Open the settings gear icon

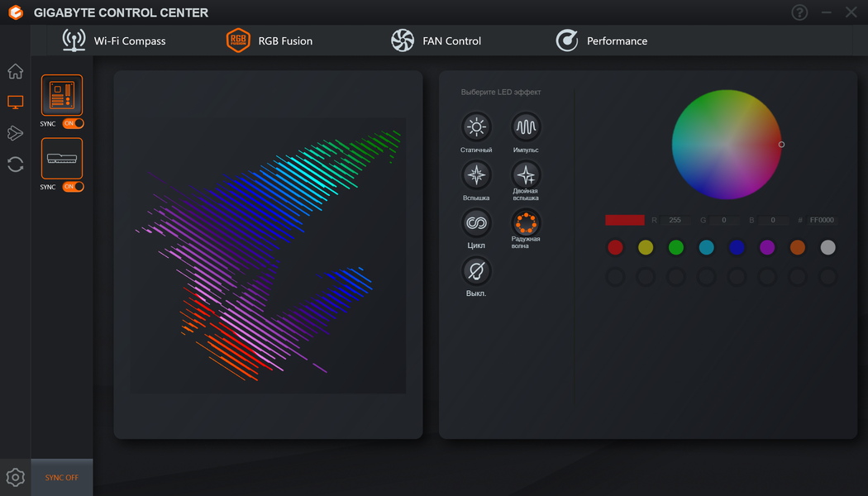coord(16,477)
